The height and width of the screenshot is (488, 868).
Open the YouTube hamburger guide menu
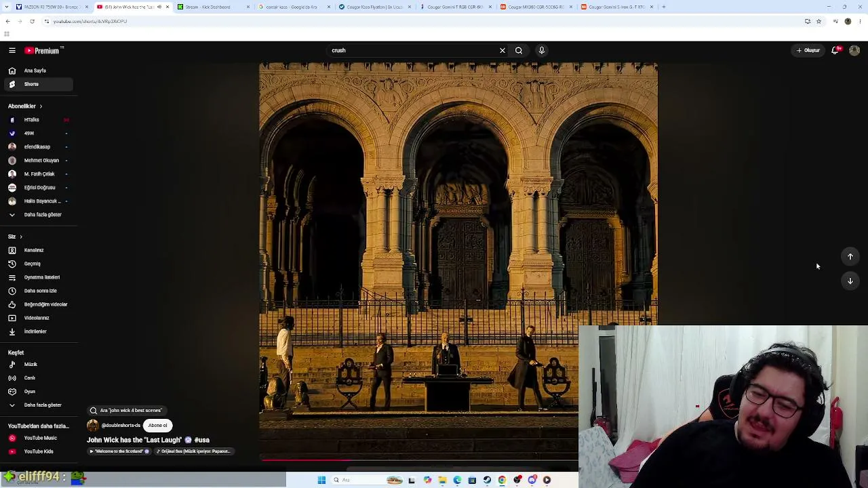(x=12, y=50)
